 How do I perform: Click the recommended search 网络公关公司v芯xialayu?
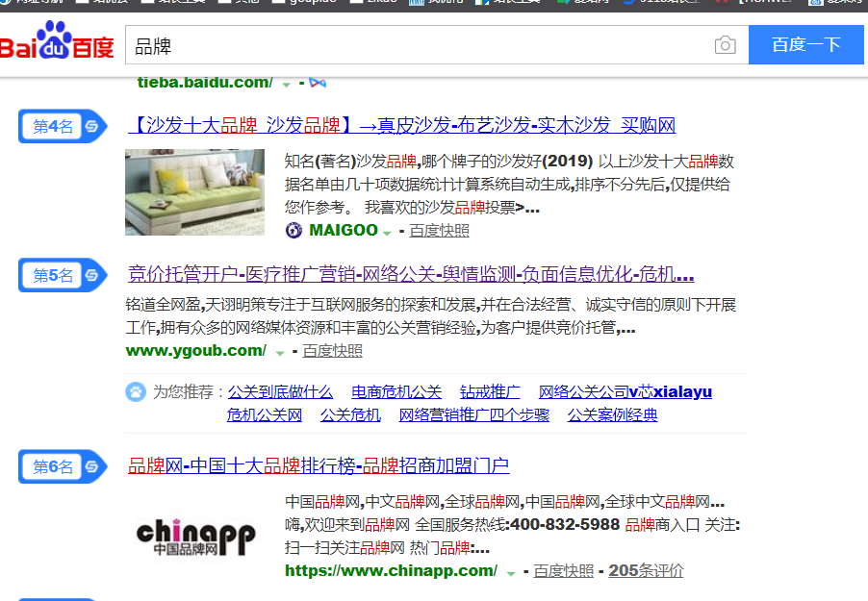[625, 391]
